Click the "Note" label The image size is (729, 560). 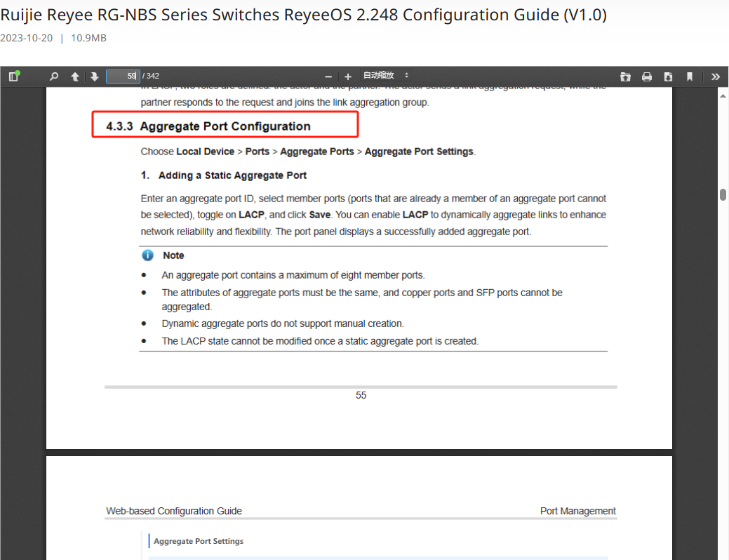tap(173, 255)
